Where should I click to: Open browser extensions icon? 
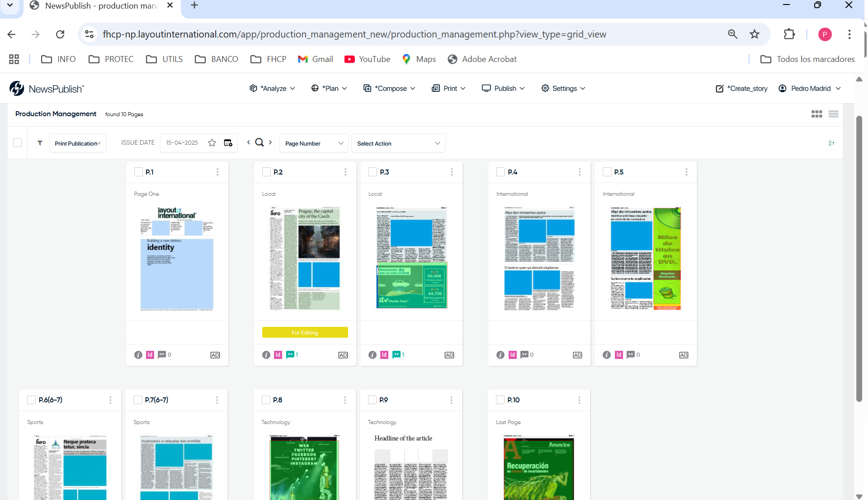tap(789, 34)
